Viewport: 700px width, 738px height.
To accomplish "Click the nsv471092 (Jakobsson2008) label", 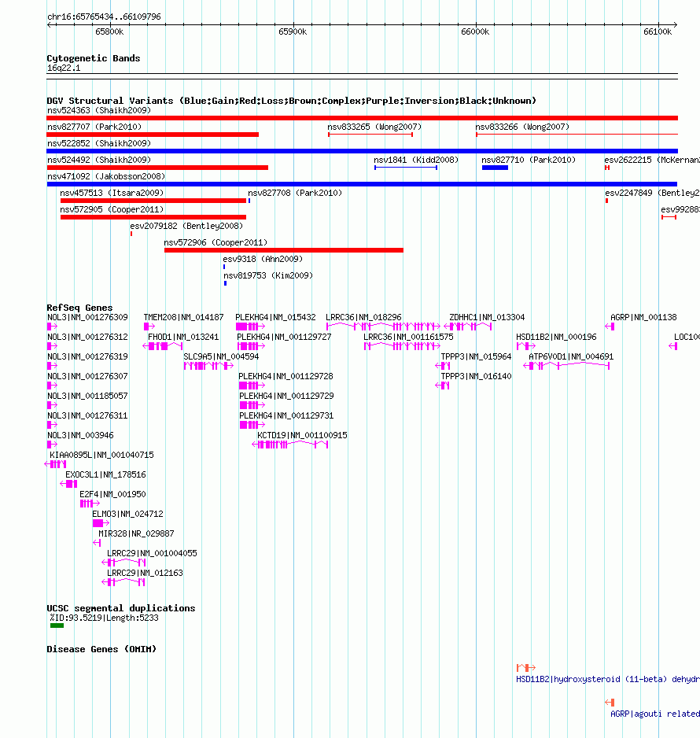I will [106, 176].
